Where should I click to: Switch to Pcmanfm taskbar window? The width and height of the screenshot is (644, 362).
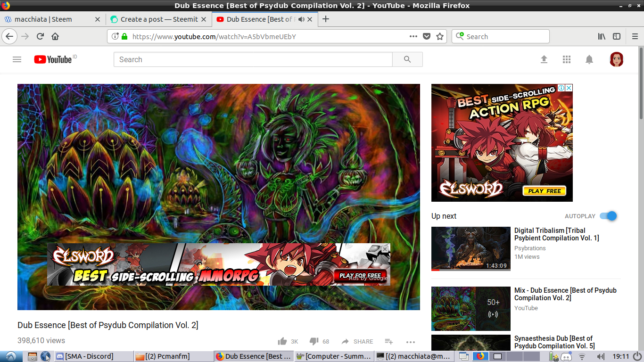[173, 356]
